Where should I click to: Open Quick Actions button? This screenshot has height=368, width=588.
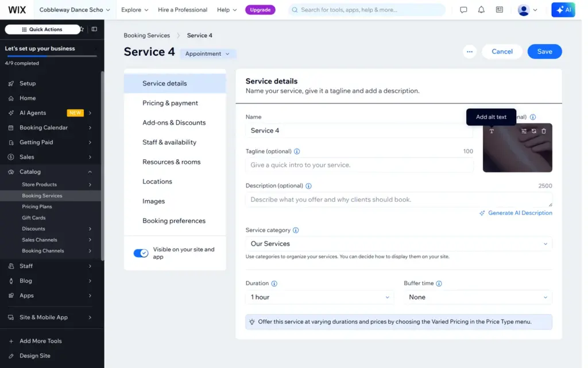(42, 29)
